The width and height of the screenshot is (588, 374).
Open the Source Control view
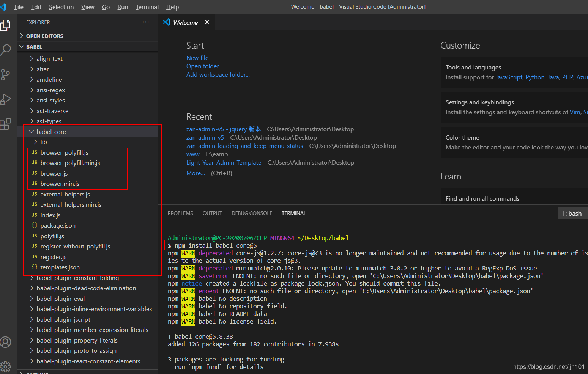click(x=5, y=74)
